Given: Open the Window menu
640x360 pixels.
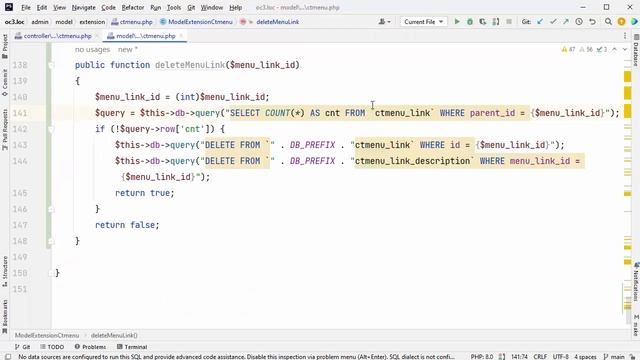Looking at the screenshot, I should [212, 7].
